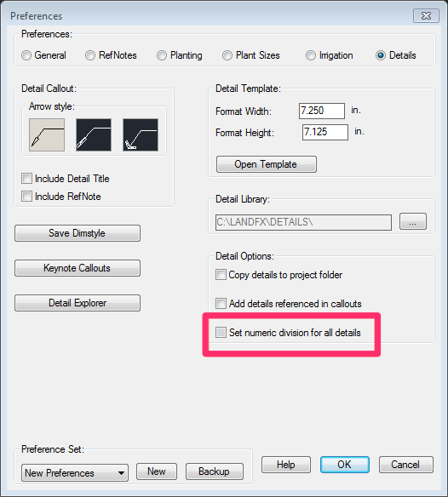Click the Save Dimstyle button
Image resolution: width=448 pixels, height=497 pixels.
[x=78, y=233]
